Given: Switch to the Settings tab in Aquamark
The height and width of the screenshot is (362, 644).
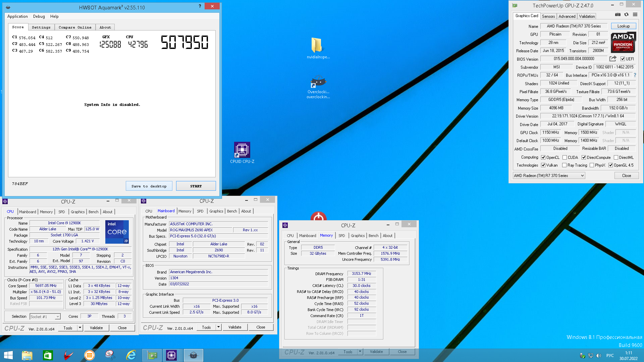Looking at the screenshot, I should coord(41,27).
